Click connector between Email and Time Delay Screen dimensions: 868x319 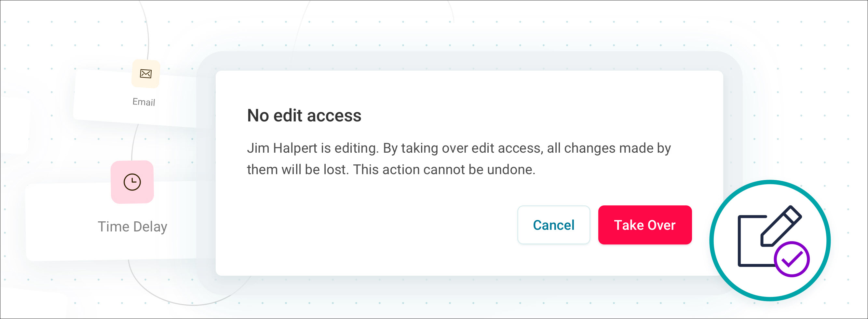(134, 142)
